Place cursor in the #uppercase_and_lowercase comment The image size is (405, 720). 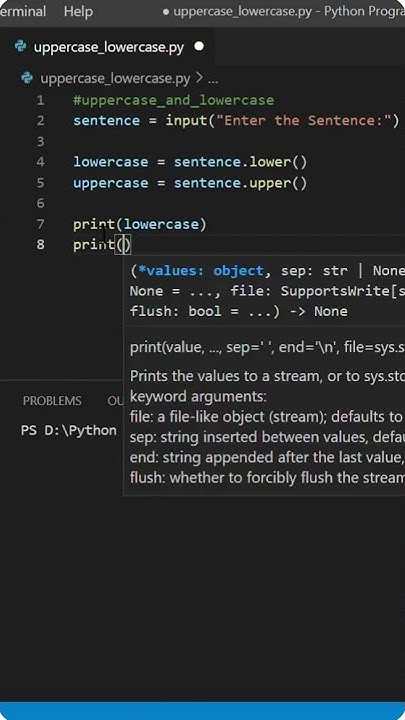[174, 100]
